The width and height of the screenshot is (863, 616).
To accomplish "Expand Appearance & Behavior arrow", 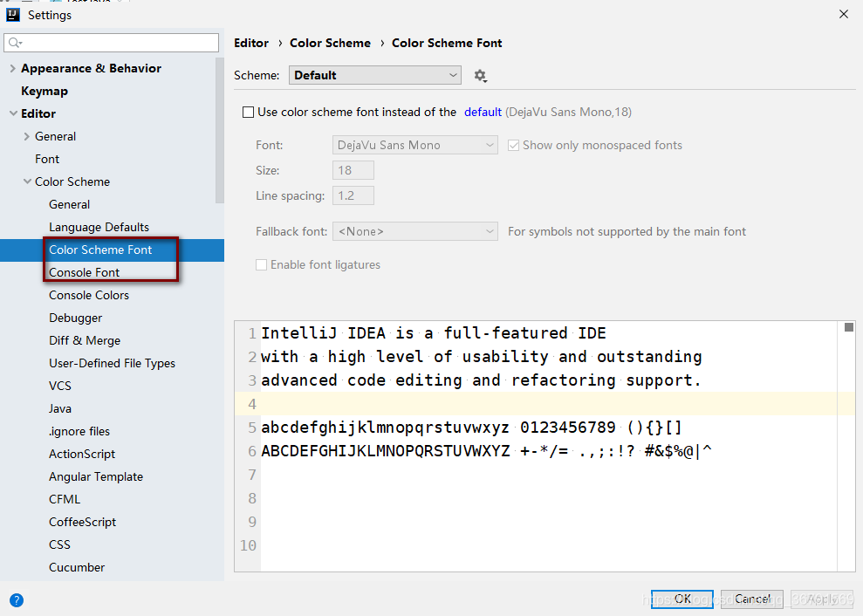I will [x=13, y=68].
